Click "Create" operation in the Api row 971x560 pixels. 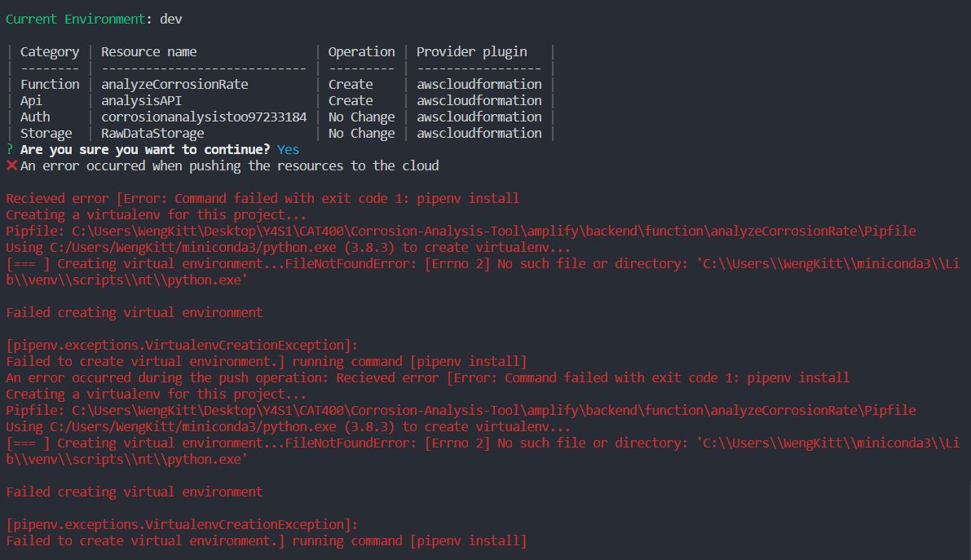click(x=351, y=100)
